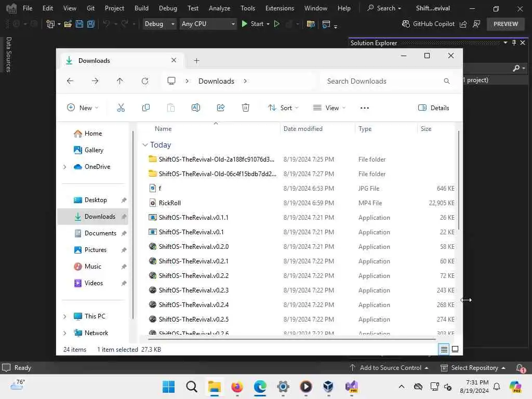Screen dimensions: 532x399
Task: Click Select Repository in status bar
Action: [473, 368]
